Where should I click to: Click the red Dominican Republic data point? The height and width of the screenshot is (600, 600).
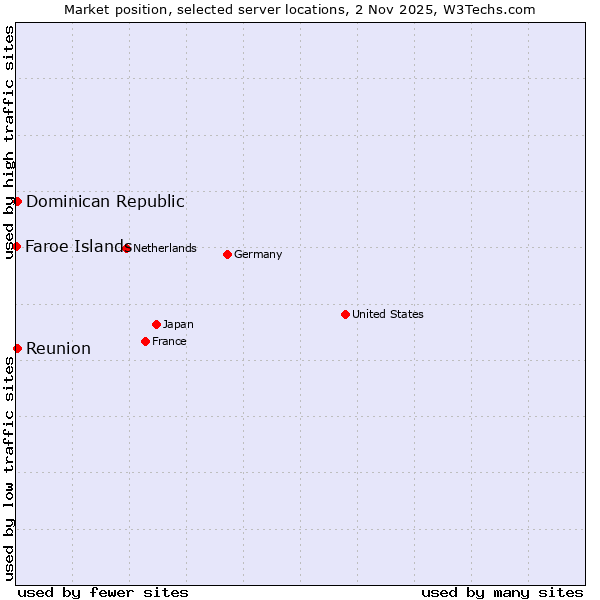click(17, 201)
